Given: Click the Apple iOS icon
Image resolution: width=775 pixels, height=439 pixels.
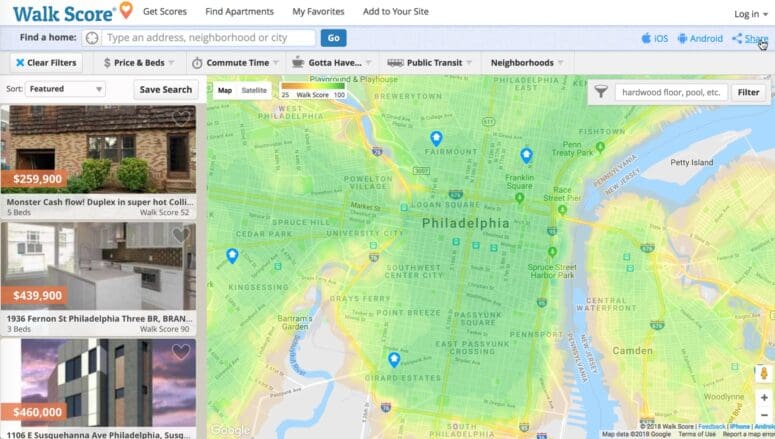Looking at the screenshot, I should [x=646, y=38].
